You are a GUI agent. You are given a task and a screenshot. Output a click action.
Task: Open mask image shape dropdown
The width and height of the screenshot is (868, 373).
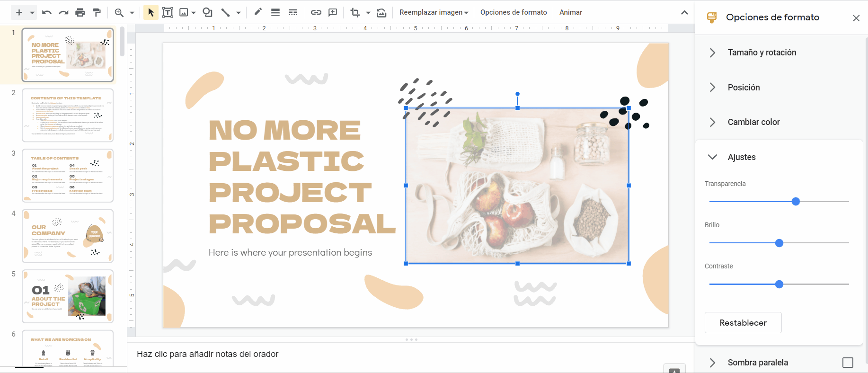[368, 13]
